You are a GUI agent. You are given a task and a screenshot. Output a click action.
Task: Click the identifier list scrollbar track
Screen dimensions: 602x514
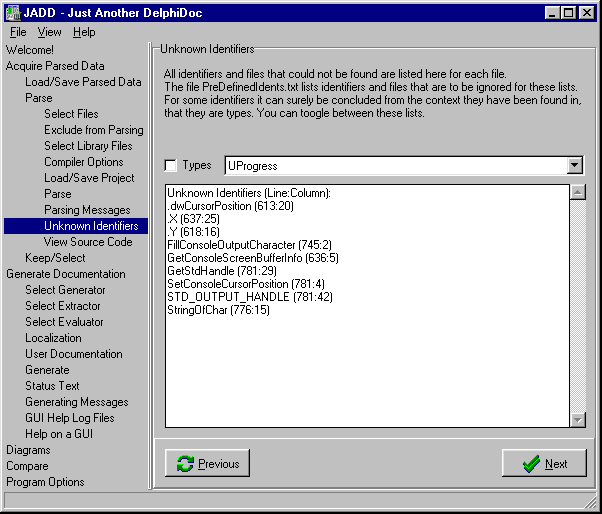click(x=577, y=306)
